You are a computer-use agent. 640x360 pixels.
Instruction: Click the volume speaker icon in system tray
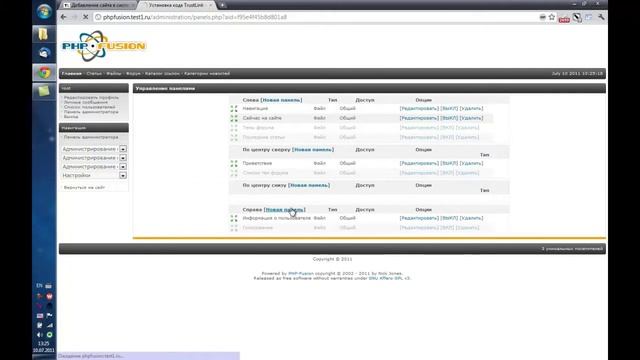(40, 335)
